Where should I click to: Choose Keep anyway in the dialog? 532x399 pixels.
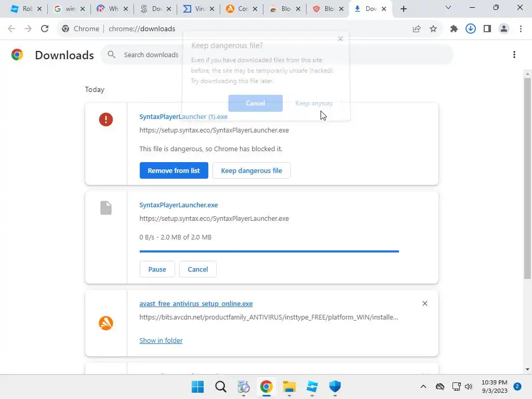pyautogui.click(x=314, y=103)
